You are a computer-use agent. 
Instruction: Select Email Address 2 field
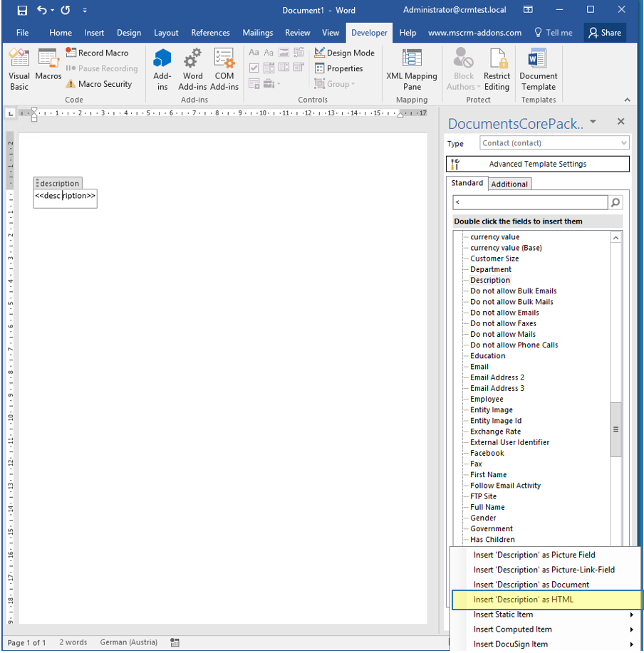click(497, 377)
